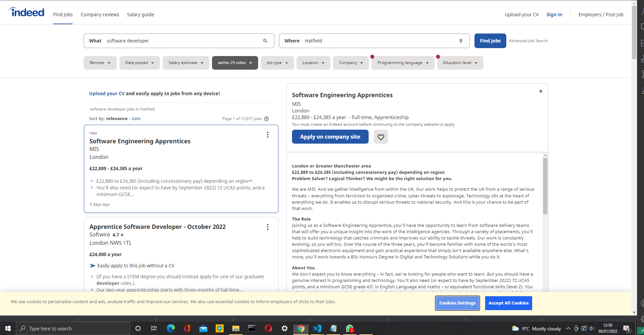Open Employers / Post Job page
The height and width of the screenshot is (335, 644).
coord(601,15)
